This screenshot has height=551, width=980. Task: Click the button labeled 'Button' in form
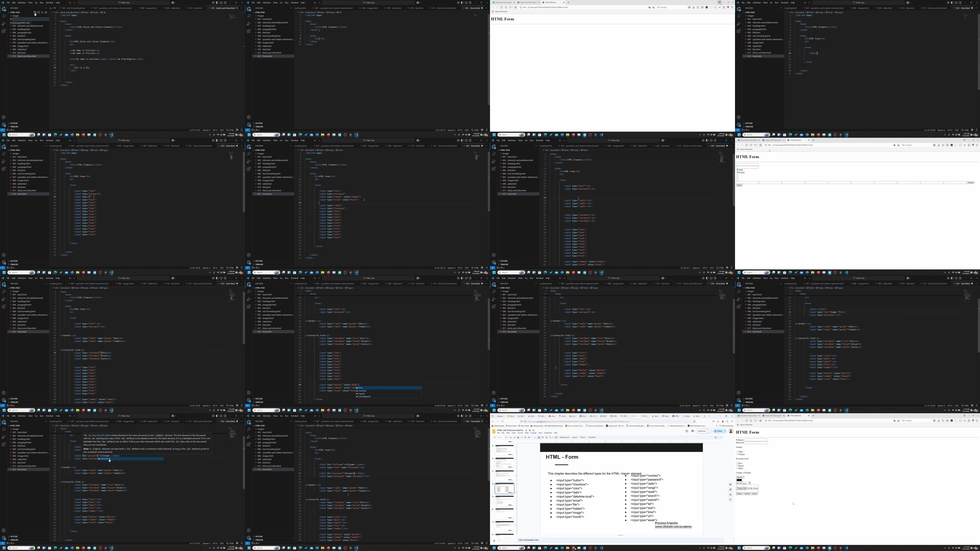[740, 494]
